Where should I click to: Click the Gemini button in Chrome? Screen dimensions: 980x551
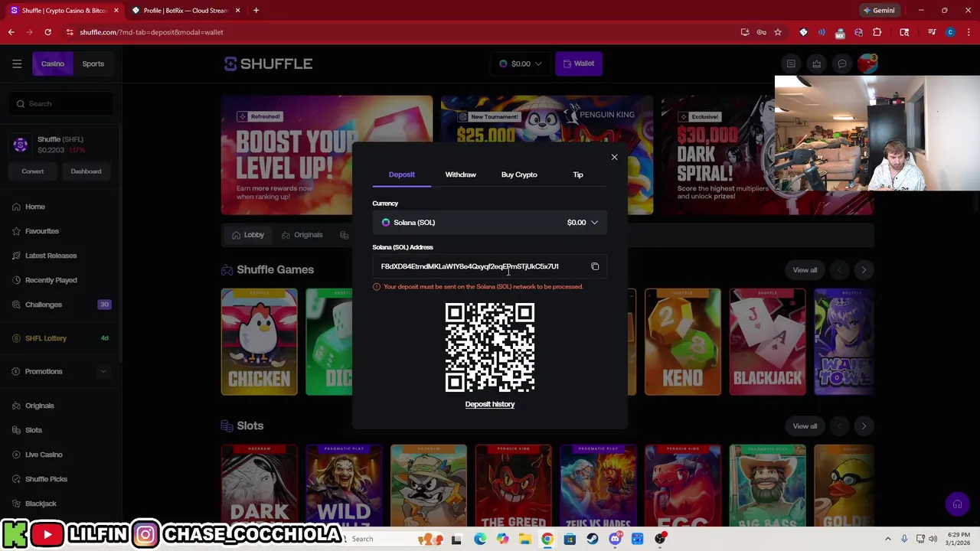879,10
